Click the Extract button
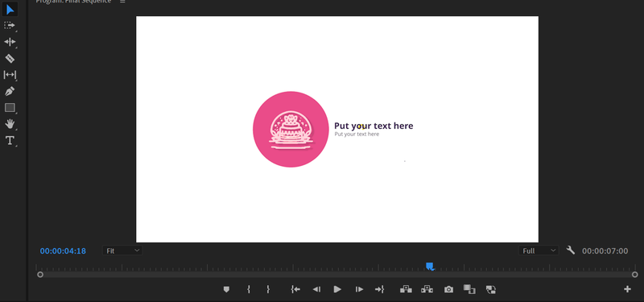 [x=427, y=289]
